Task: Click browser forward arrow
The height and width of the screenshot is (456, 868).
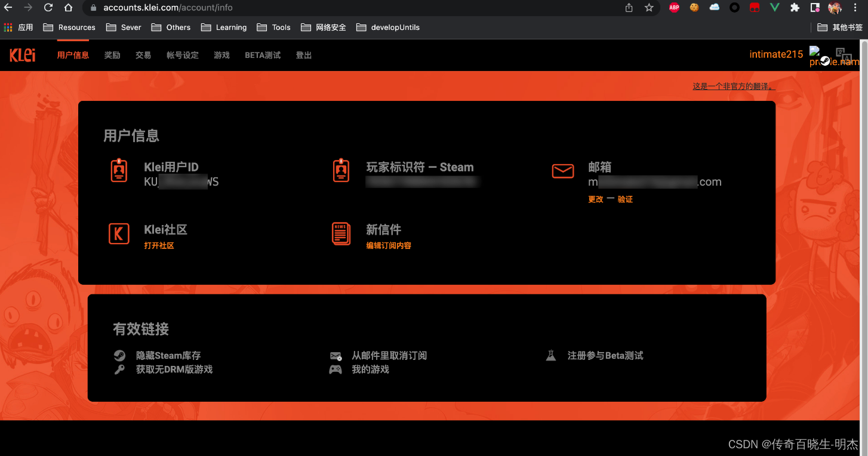Action: [28, 8]
